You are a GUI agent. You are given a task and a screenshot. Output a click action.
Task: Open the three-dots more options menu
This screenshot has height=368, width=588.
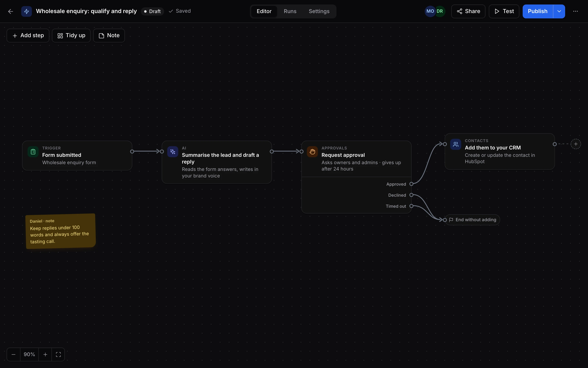point(575,11)
